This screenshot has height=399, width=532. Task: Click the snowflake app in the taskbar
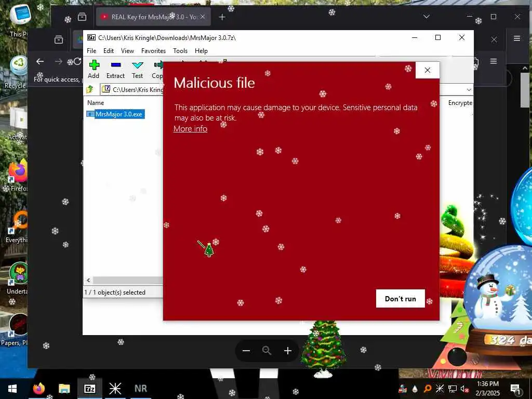coord(115,389)
